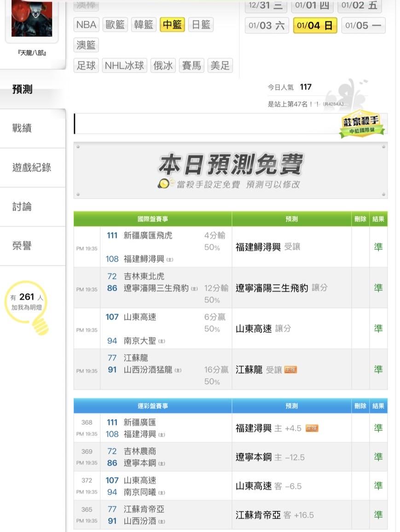Click prediction 福建鱘潯興 受讓
The width and height of the screenshot is (400, 532).
pyautogui.click(x=268, y=247)
